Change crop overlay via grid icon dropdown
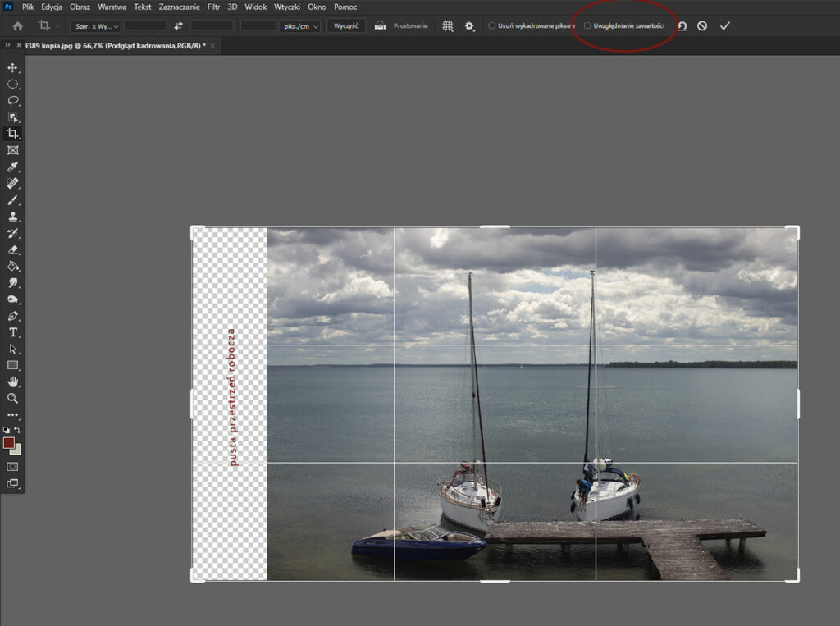 (x=447, y=25)
